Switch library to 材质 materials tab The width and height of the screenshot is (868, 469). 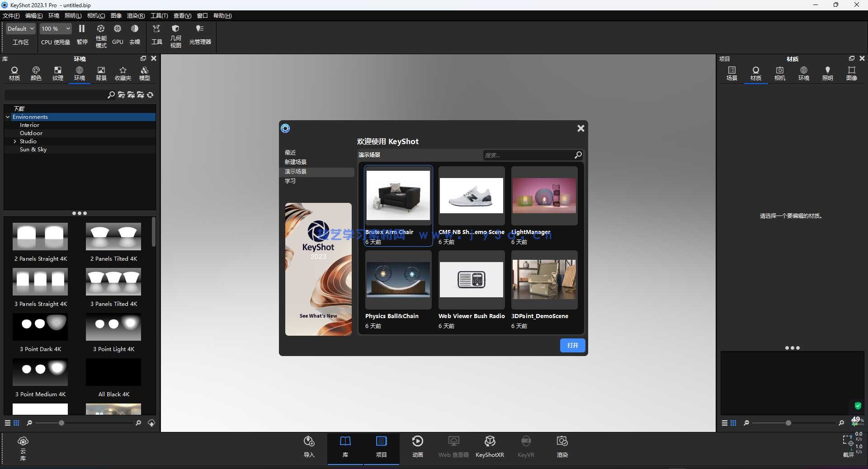tap(14, 74)
